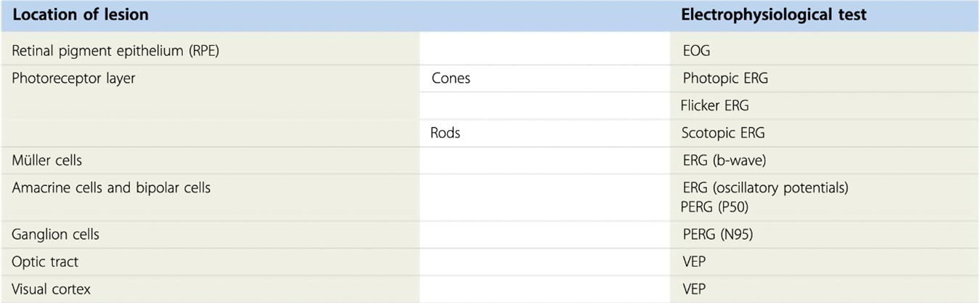Viewport: 980px width, 303px height.
Task: Select the Rods cell
Action: 446,134
